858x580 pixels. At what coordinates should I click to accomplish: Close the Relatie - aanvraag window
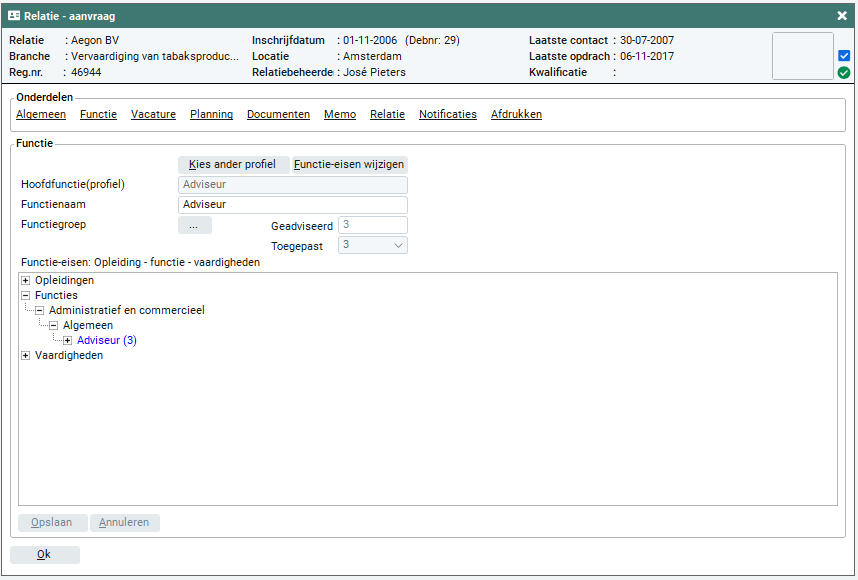842,16
